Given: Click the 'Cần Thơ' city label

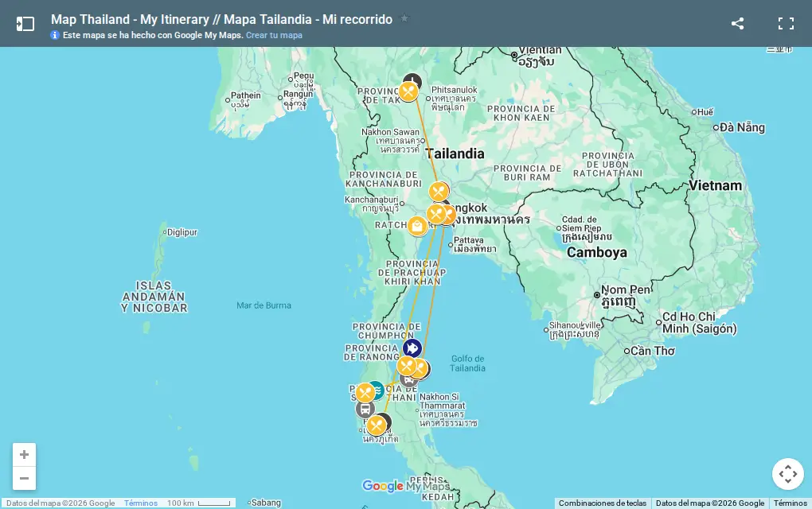Looking at the screenshot, I should coord(653,351).
